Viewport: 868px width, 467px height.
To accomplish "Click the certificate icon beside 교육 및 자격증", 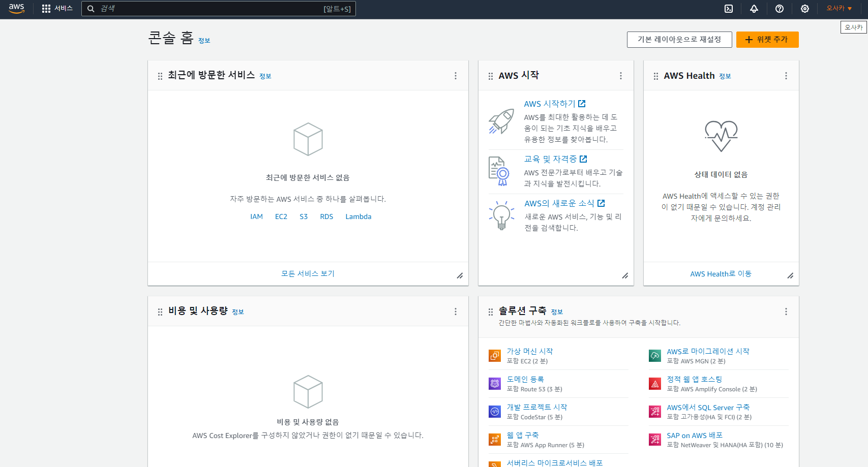I will (499, 171).
